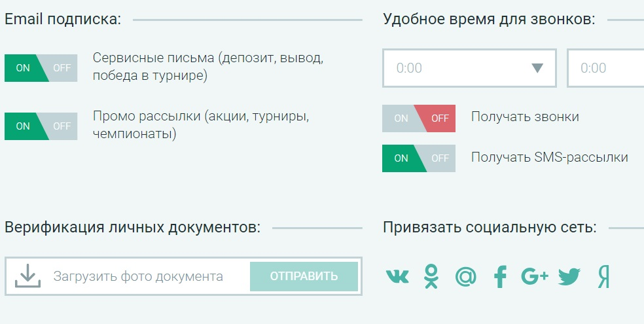Link VKontakte social network account
The width and height of the screenshot is (644, 324).
coord(397,277)
